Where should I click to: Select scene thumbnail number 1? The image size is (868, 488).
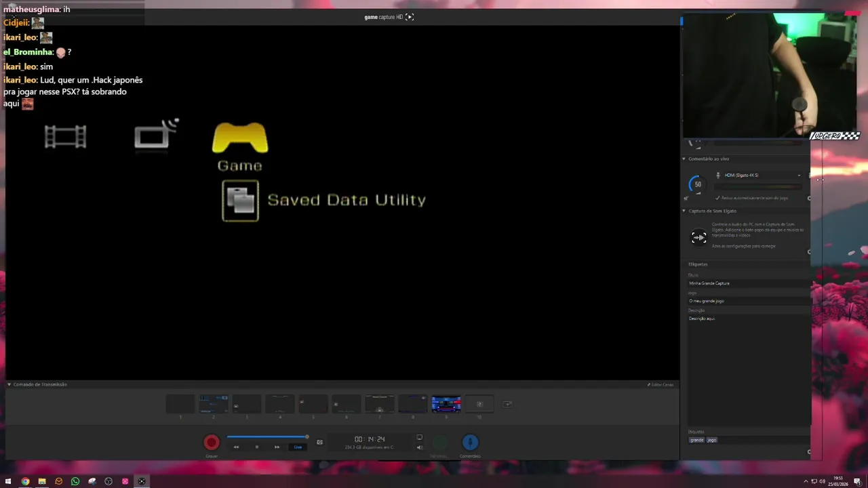(x=180, y=404)
